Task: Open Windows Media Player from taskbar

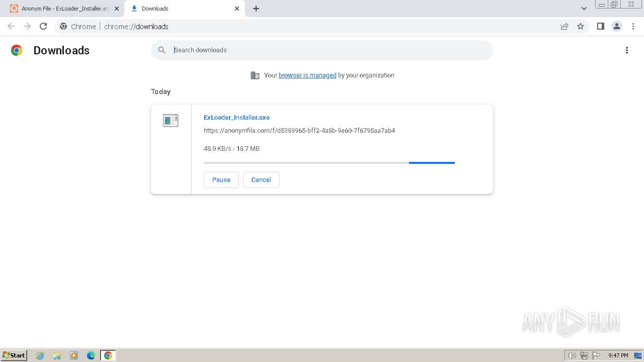Action: point(74,355)
